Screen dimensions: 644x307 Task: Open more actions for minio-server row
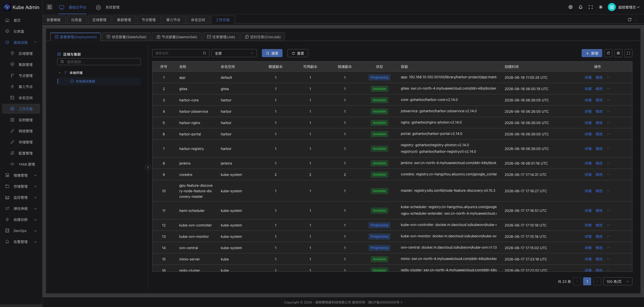pos(609,259)
